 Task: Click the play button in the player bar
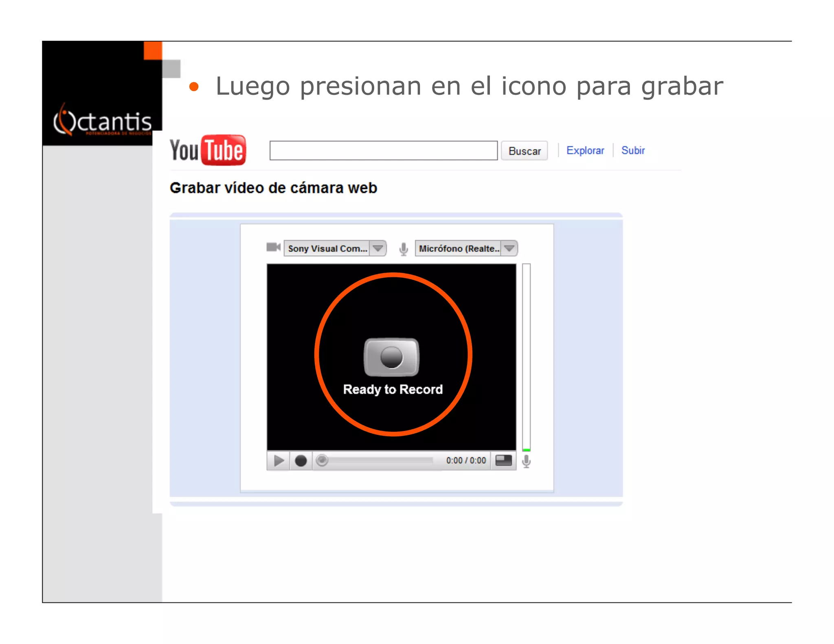[x=279, y=461]
